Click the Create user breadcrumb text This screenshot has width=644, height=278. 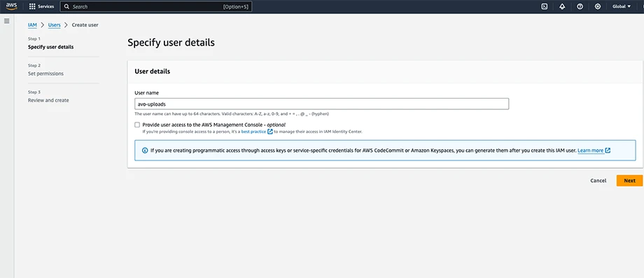[x=85, y=25]
